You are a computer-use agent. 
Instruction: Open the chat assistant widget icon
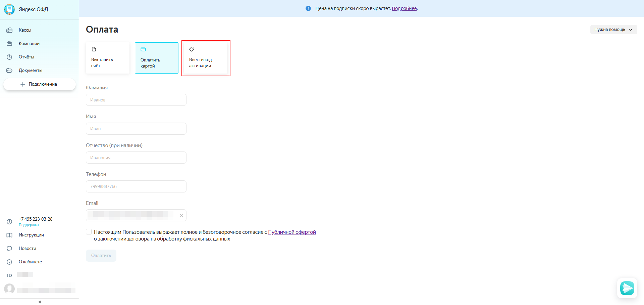coord(627,288)
